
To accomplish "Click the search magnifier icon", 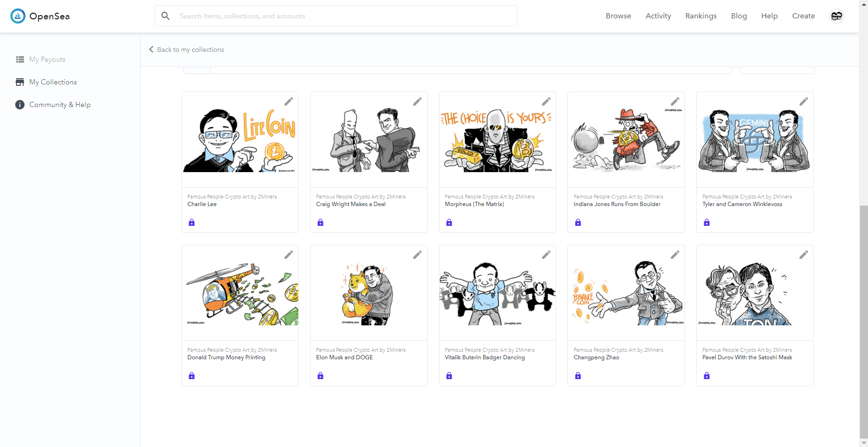I will 166,16.
